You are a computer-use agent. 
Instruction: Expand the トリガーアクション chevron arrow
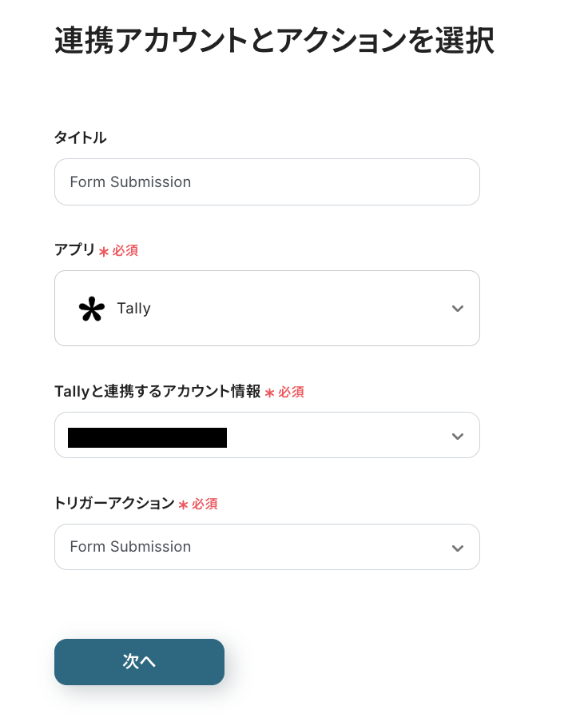pyautogui.click(x=457, y=548)
